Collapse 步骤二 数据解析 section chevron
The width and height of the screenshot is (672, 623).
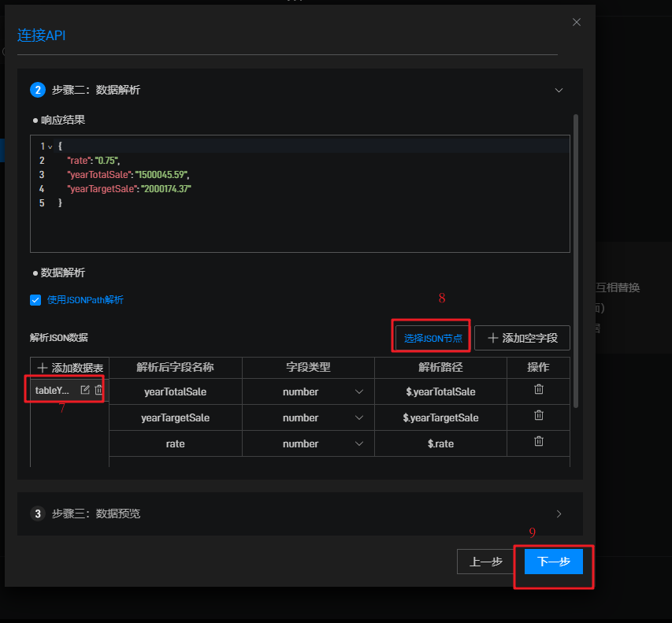click(559, 90)
